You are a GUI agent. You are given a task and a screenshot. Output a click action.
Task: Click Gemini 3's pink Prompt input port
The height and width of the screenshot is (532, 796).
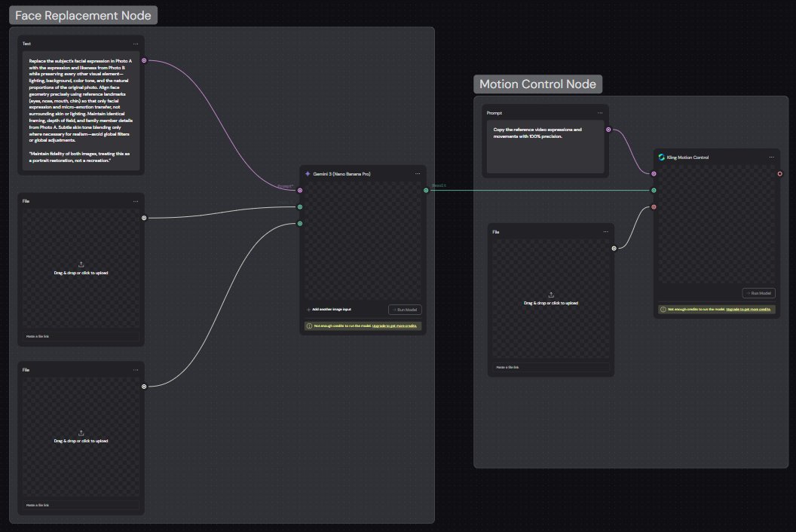[x=300, y=191]
